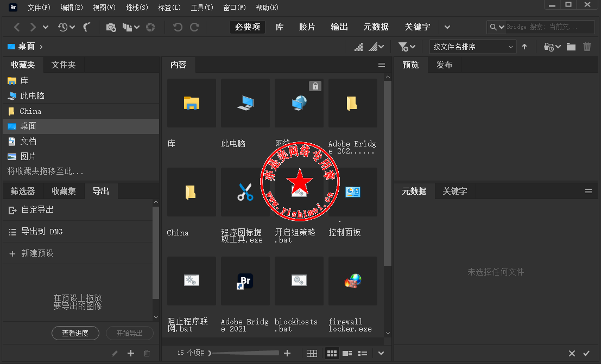Click the Adobe Bridge Br logo
The width and height of the screenshot is (601, 364).
click(x=13, y=7)
